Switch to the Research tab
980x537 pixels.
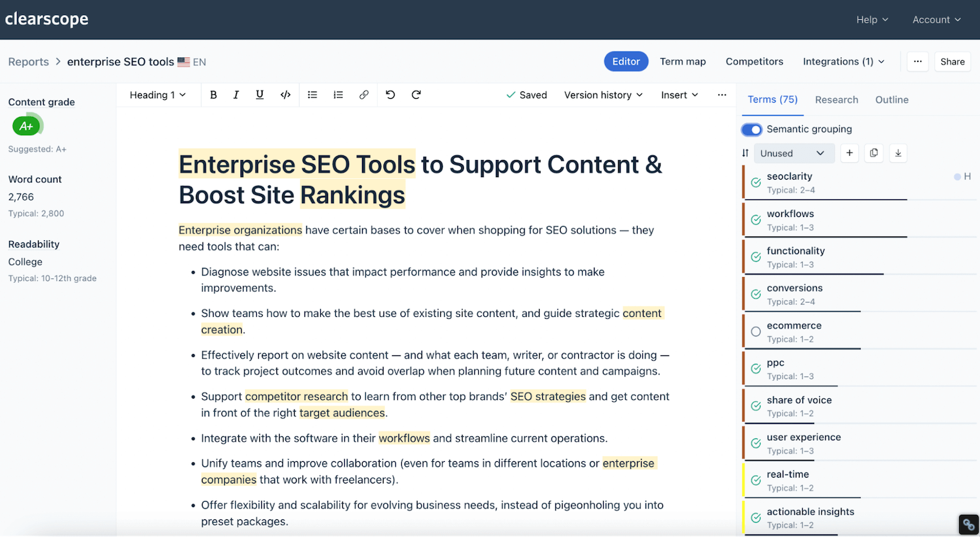coord(836,99)
